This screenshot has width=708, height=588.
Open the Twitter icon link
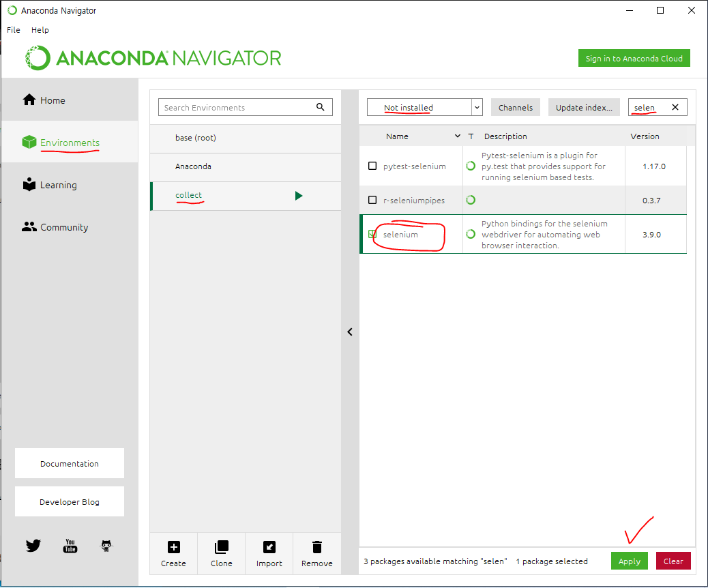coord(33,546)
